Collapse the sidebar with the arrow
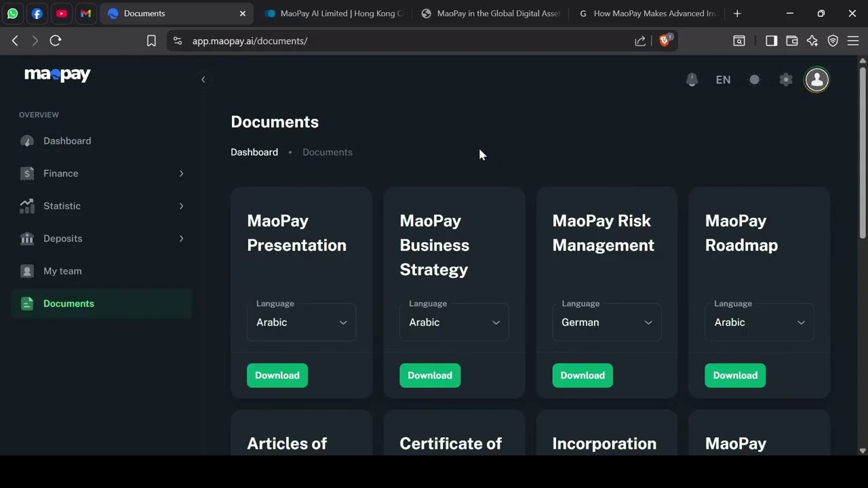The height and width of the screenshot is (488, 868). point(203,80)
